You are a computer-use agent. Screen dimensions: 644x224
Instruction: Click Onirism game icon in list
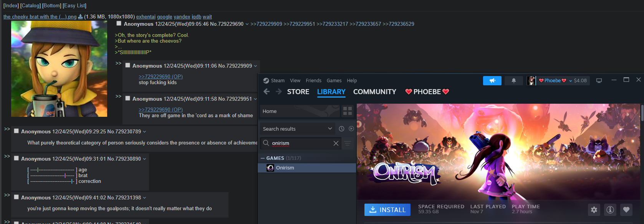270,168
